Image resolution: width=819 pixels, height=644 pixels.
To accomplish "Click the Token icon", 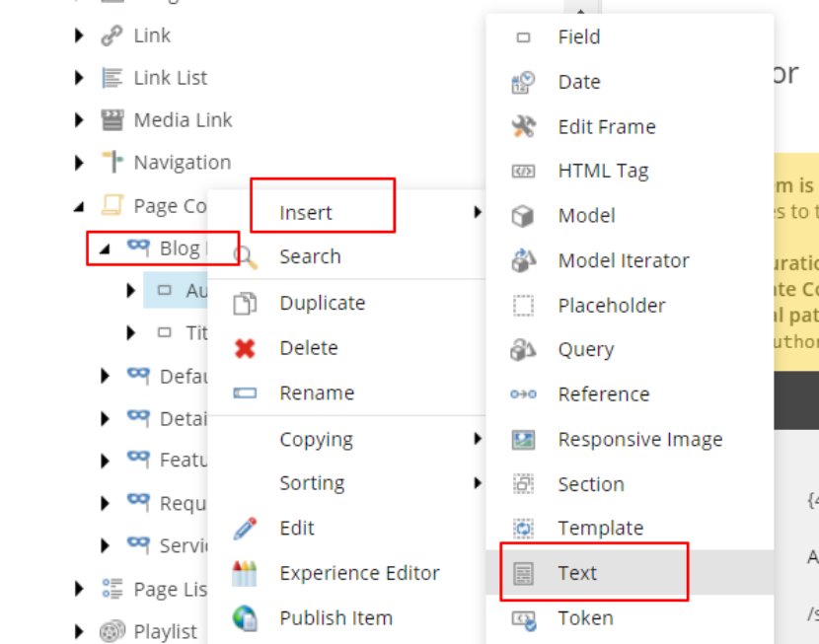I will (523, 619).
